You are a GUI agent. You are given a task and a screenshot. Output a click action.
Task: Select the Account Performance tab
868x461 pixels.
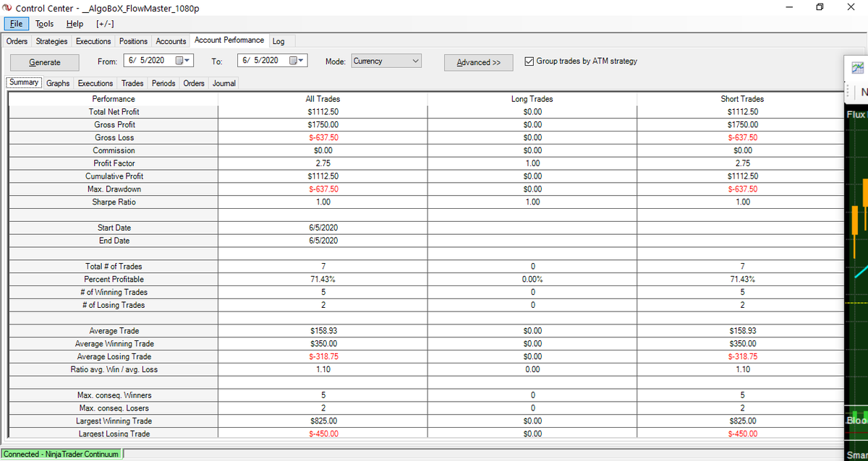[x=229, y=40]
